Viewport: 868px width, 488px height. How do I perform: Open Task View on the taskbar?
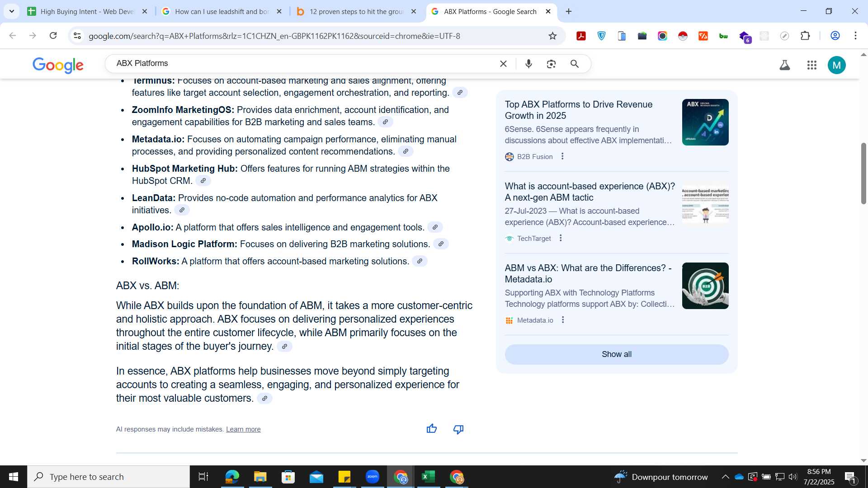coord(203,477)
